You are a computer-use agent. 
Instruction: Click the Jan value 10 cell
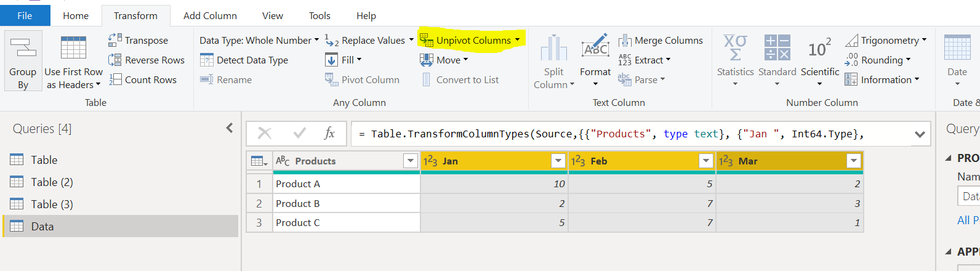point(494,184)
